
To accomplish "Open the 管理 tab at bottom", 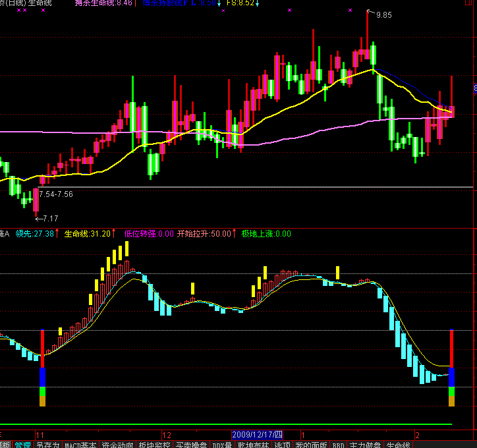I will [22, 445].
